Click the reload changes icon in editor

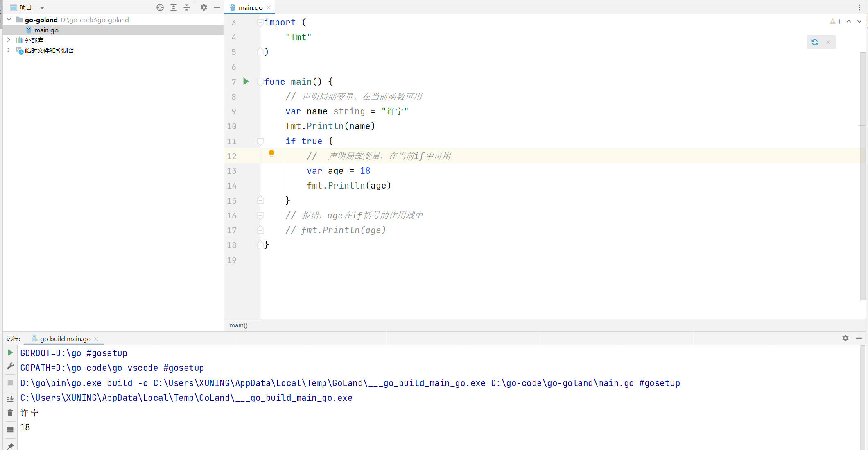click(x=815, y=42)
